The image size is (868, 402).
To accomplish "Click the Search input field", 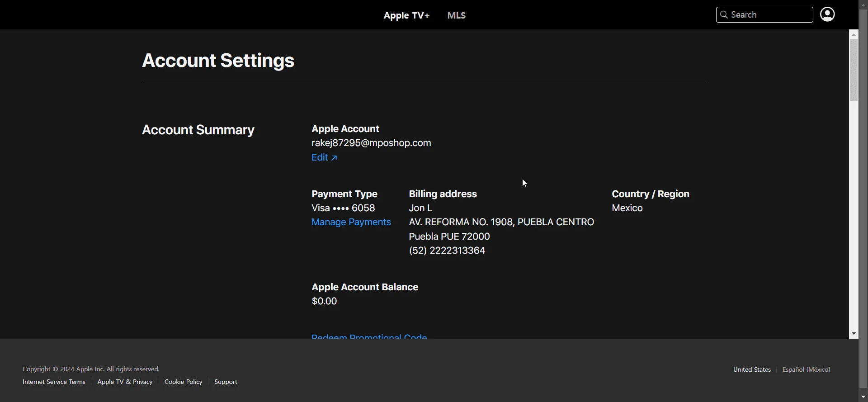I will pos(764,15).
